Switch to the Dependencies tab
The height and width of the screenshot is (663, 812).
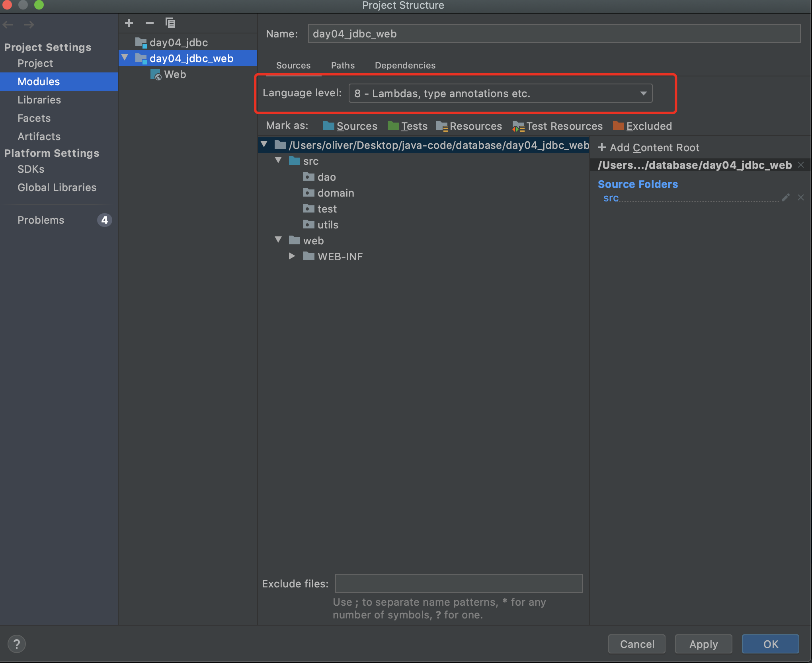(405, 65)
